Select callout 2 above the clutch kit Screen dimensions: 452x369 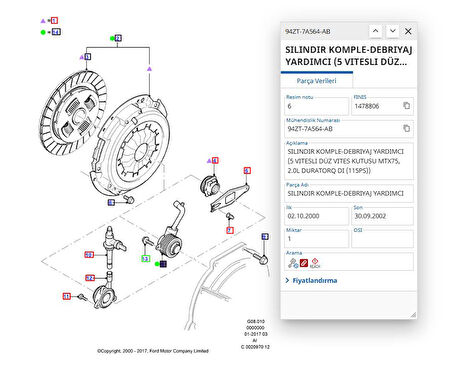tap(118, 38)
